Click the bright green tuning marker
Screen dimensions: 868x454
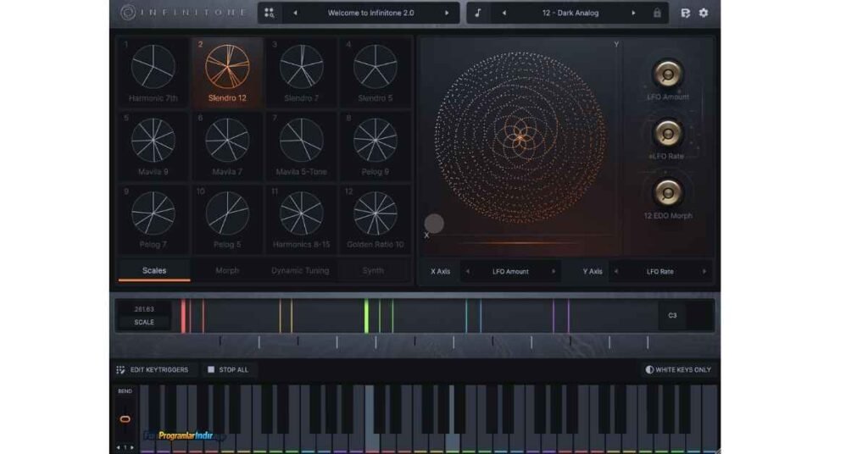point(366,316)
